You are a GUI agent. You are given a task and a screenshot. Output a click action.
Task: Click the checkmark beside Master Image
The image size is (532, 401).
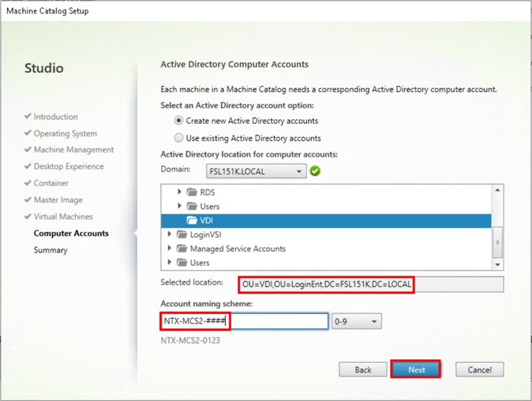point(27,200)
